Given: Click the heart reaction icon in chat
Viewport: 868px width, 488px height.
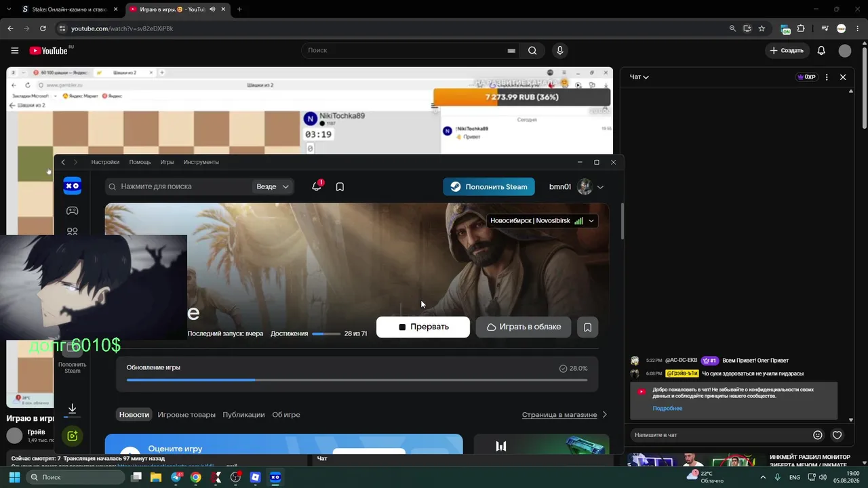Looking at the screenshot, I should click(x=837, y=435).
